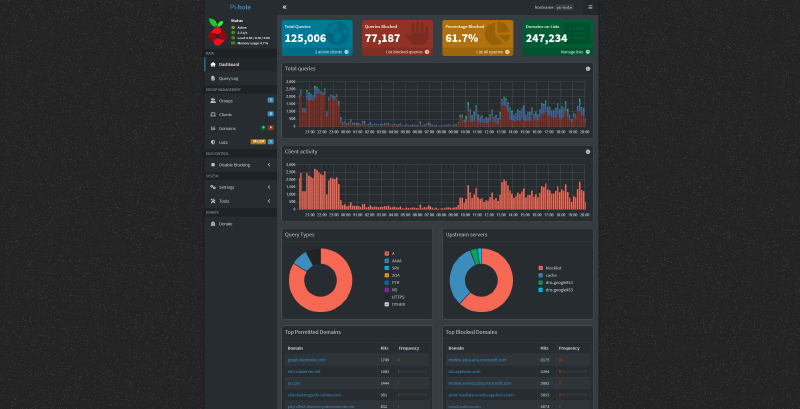Click info icon on Total queries panel
Screen dimensions: 800x409
click(588, 68)
